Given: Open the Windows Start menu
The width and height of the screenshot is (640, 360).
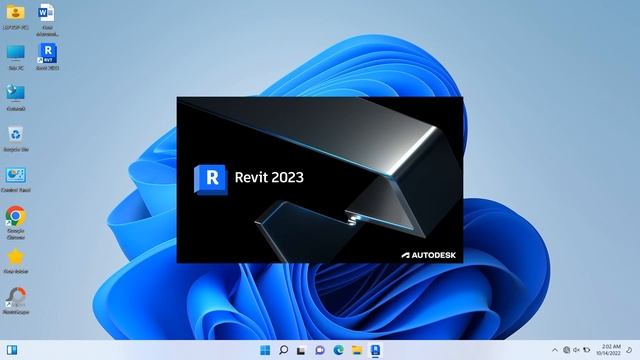Looking at the screenshot, I should tap(265, 350).
